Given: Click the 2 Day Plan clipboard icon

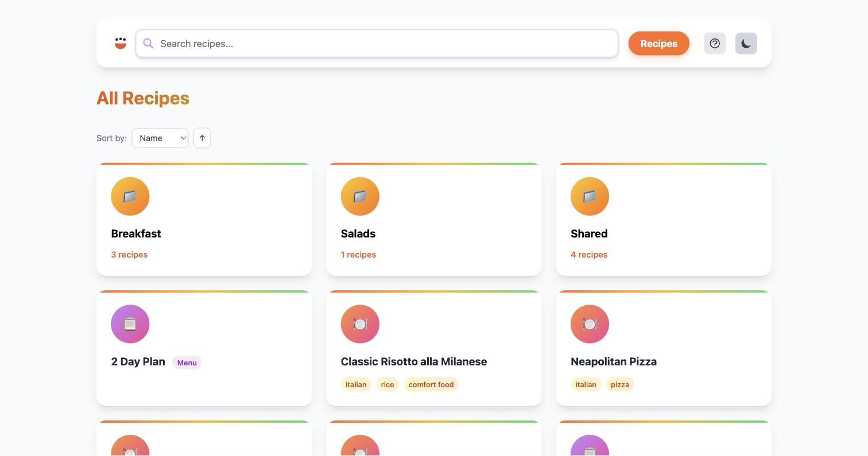Looking at the screenshot, I should [130, 324].
